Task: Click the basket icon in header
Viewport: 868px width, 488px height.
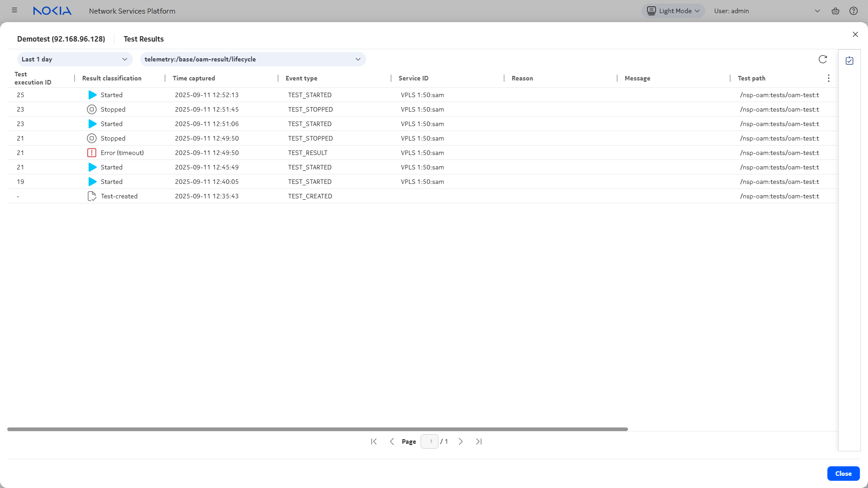Action: [835, 11]
